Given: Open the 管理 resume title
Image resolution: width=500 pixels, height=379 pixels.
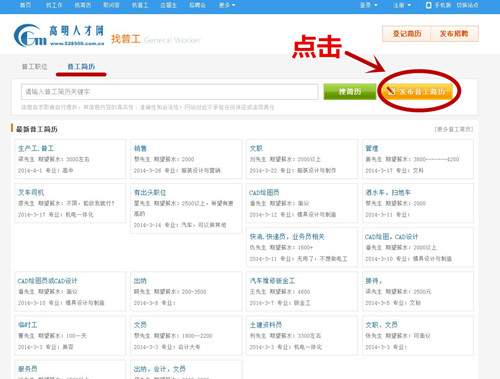Looking at the screenshot, I should coord(372,148).
